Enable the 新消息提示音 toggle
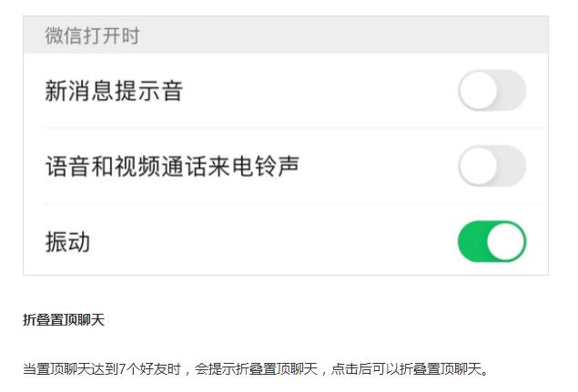The height and width of the screenshot is (392, 578). click(x=492, y=91)
